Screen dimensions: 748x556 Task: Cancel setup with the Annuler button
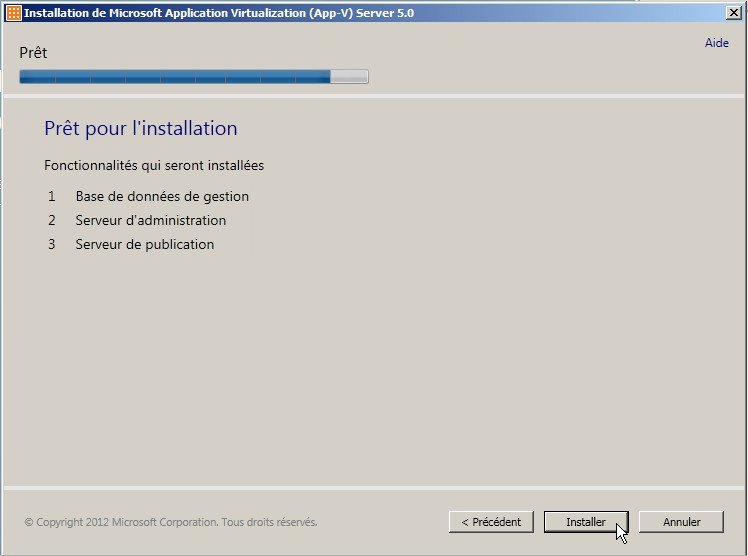[x=681, y=522]
